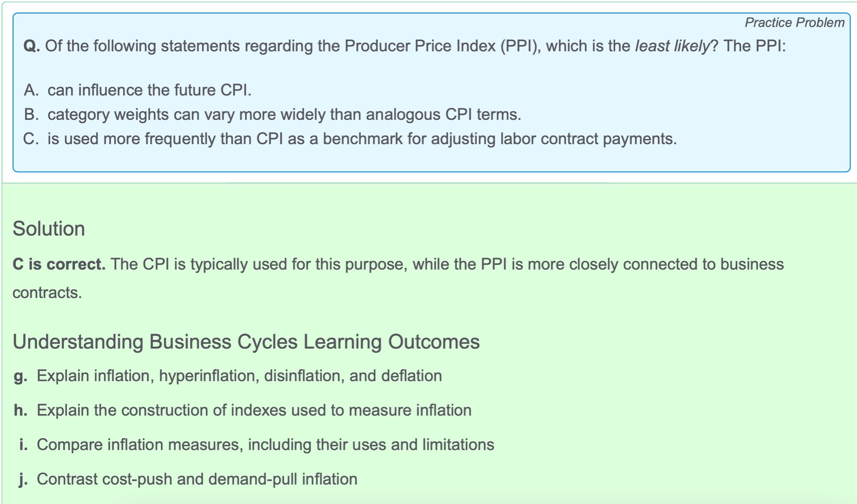857x504 pixels.
Task: Open outcome i comparing inflation measures
Action: (265, 444)
